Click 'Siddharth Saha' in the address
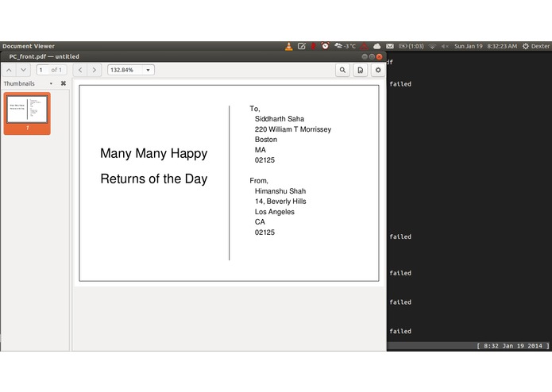552x392 pixels. (280, 119)
